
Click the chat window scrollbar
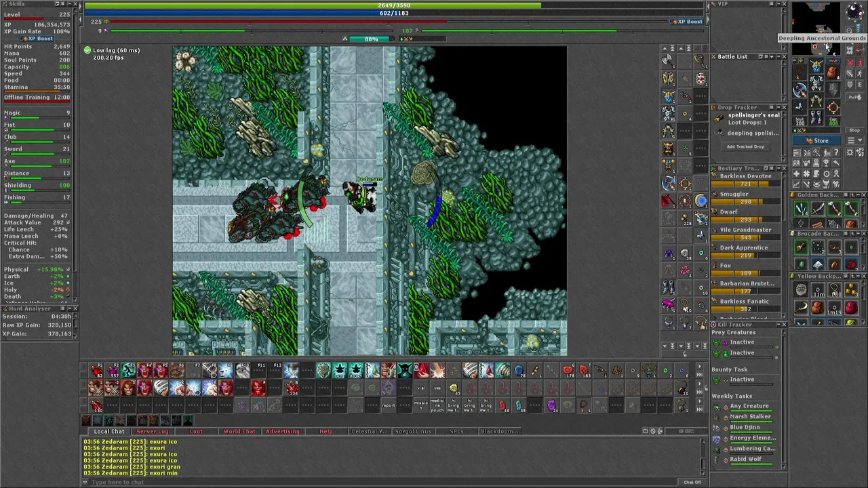point(703,455)
